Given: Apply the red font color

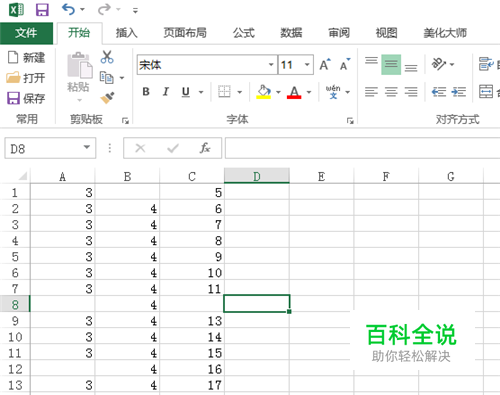Looking at the screenshot, I should (x=294, y=92).
